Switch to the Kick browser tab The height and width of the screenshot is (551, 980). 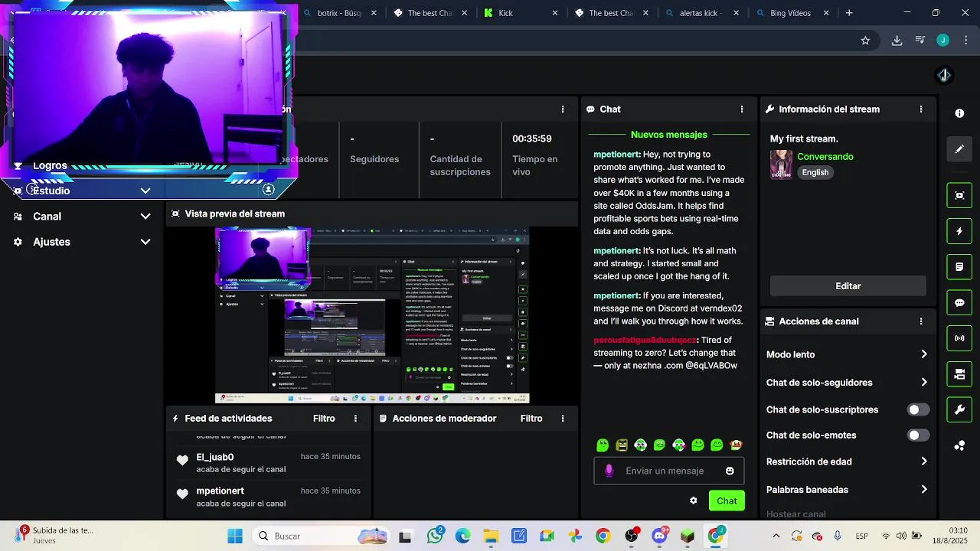[521, 13]
